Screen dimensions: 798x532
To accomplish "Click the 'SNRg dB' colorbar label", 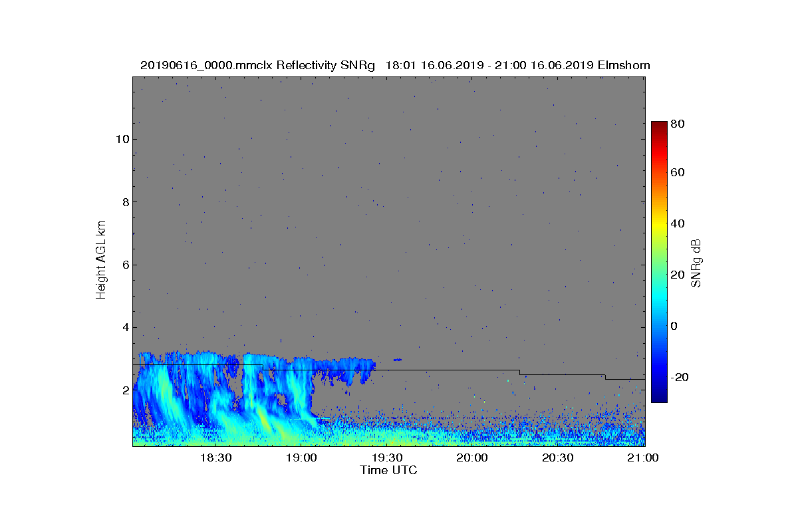I will click(x=696, y=263).
